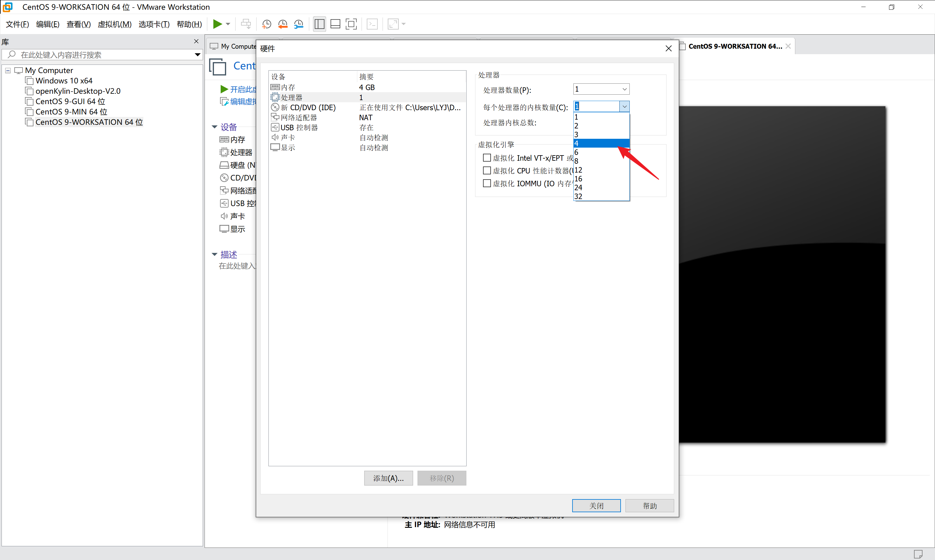Open the console view toolbar icon
Viewport: 935px width, 560px height.
tap(373, 24)
